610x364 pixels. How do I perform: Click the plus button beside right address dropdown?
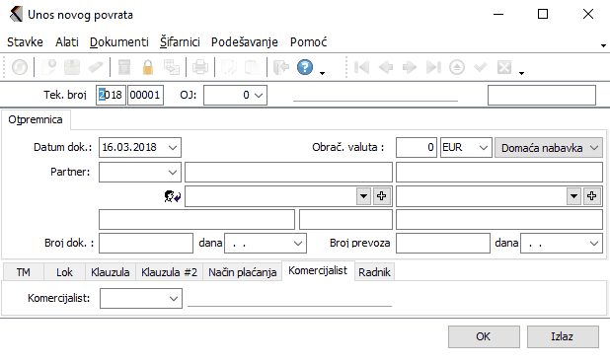pyautogui.click(x=591, y=196)
